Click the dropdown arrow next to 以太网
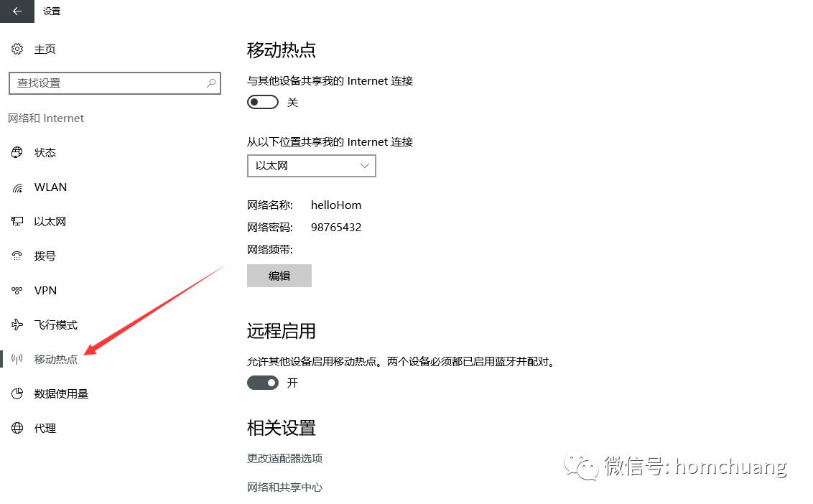 [365, 166]
